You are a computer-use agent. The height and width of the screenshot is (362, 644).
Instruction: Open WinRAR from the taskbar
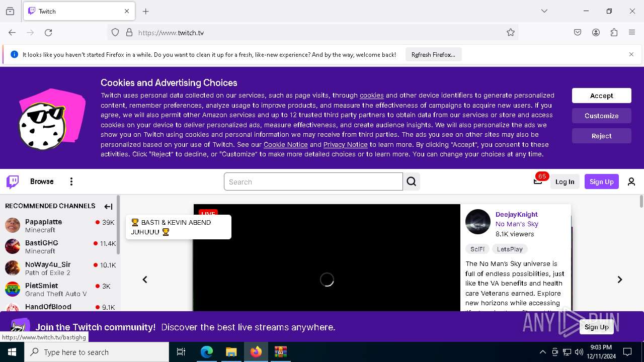pyautogui.click(x=280, y=352)
